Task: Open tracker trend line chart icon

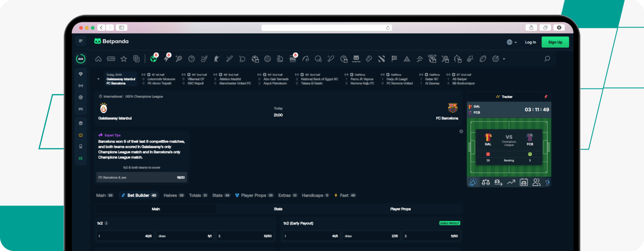Action: coord(511,182)
